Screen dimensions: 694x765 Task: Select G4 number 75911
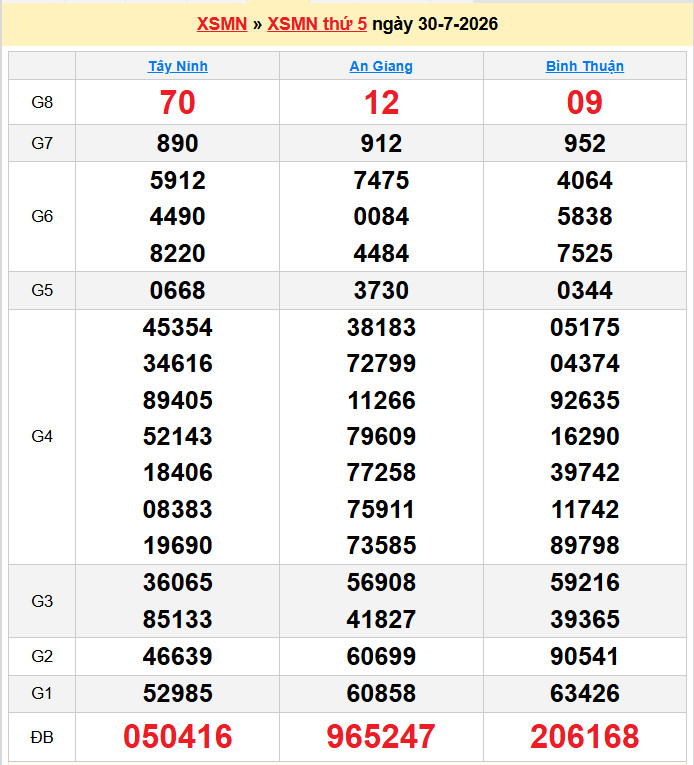click(381, 509)
